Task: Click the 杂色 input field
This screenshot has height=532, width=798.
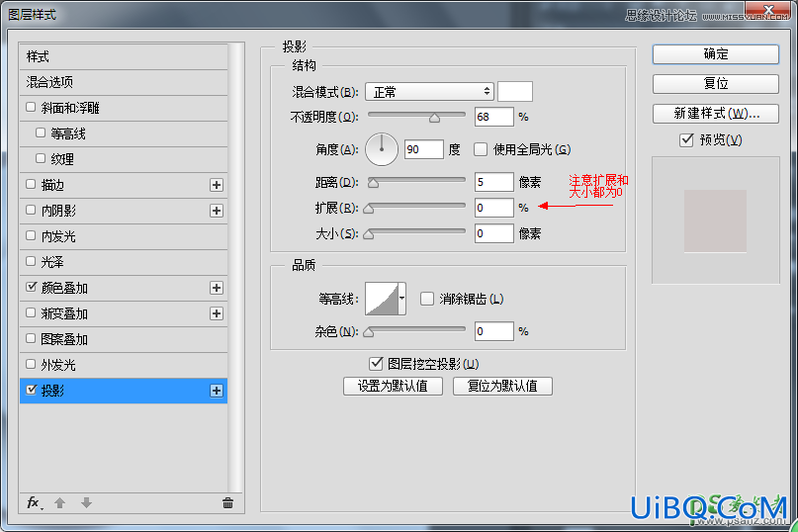Action: tap(493, 331)
